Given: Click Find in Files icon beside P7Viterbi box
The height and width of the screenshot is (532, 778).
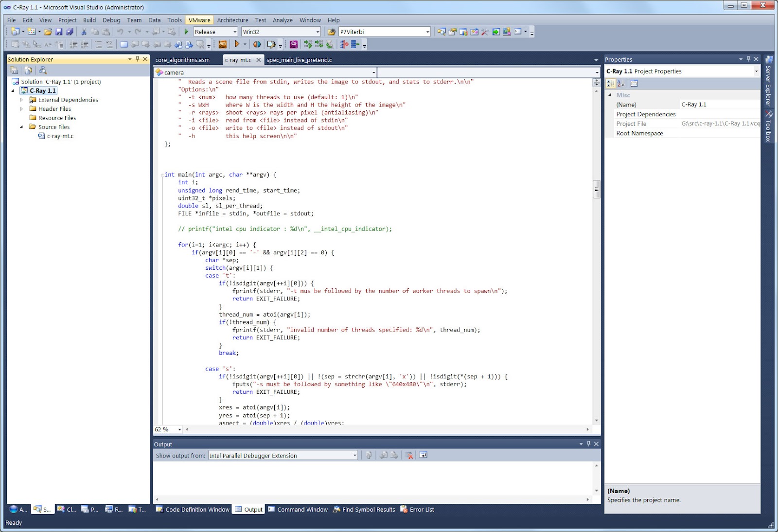Looking at the screenshot, I should (331, 32).
